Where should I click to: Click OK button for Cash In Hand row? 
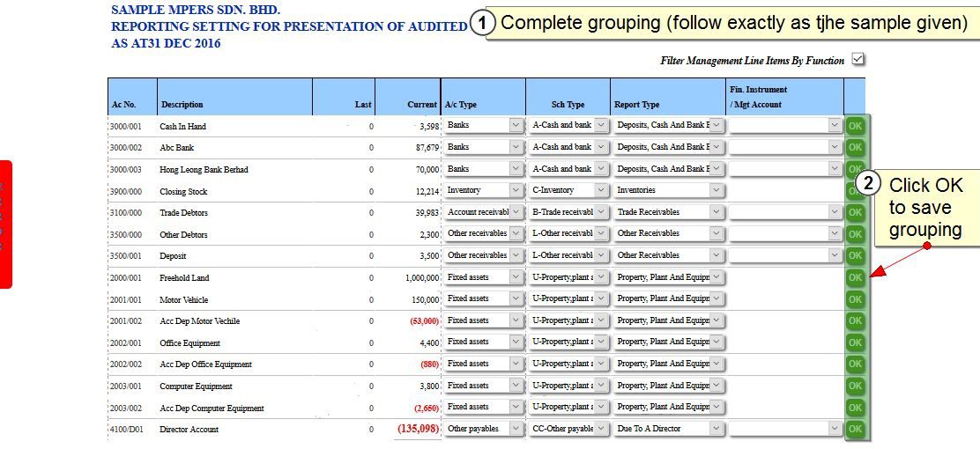(854, 126)
